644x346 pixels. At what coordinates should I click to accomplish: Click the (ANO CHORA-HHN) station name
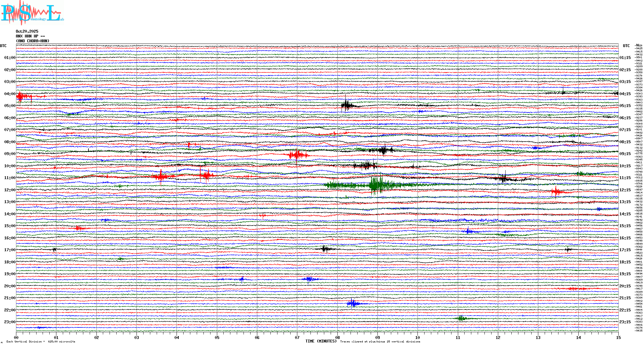(x=32, y=41)
